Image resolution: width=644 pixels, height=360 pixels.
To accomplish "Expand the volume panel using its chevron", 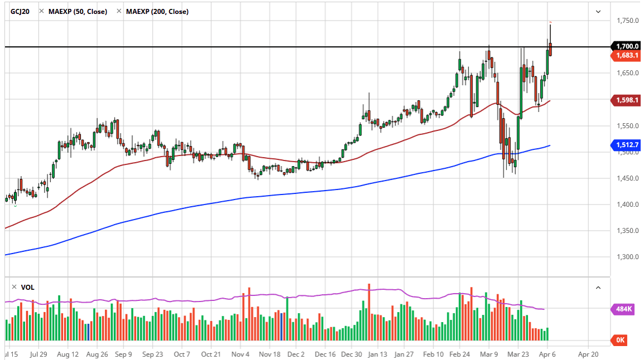I will point(598,288).
